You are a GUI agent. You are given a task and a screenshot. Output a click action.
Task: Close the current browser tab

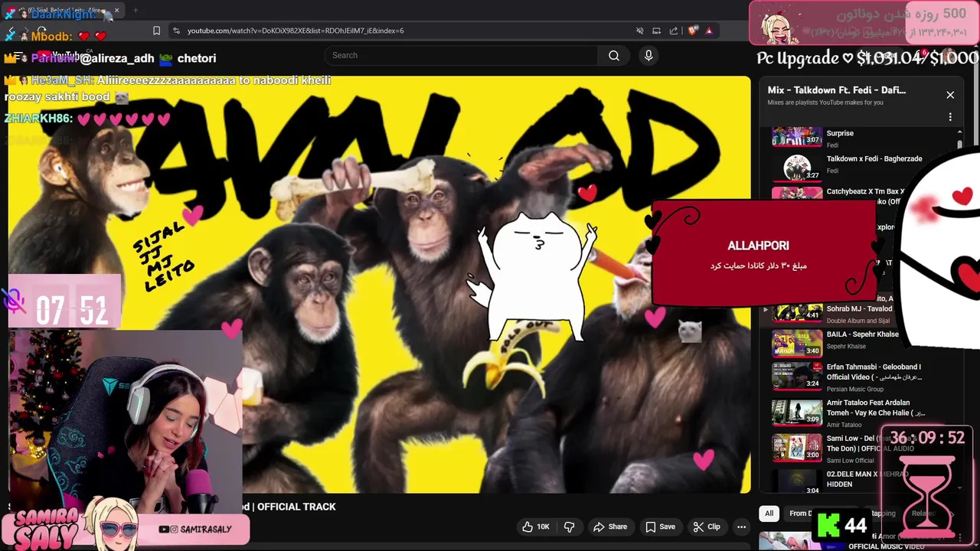pyautogui.click(x=116, y=11)
